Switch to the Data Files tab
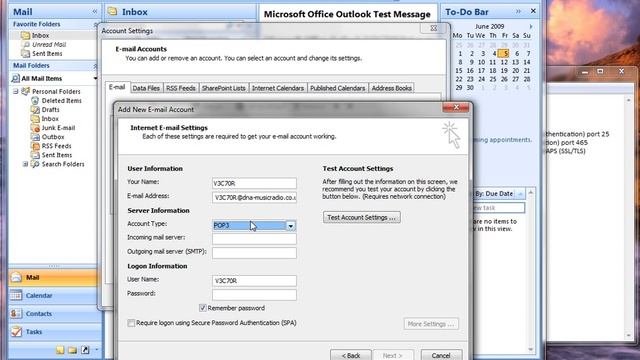 pos(146,88)
